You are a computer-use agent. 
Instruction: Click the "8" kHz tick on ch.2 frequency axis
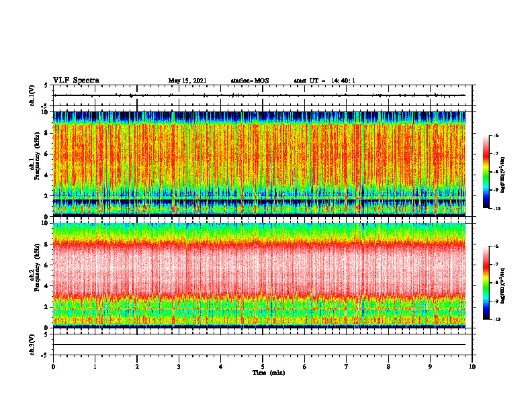pos(47,244)
